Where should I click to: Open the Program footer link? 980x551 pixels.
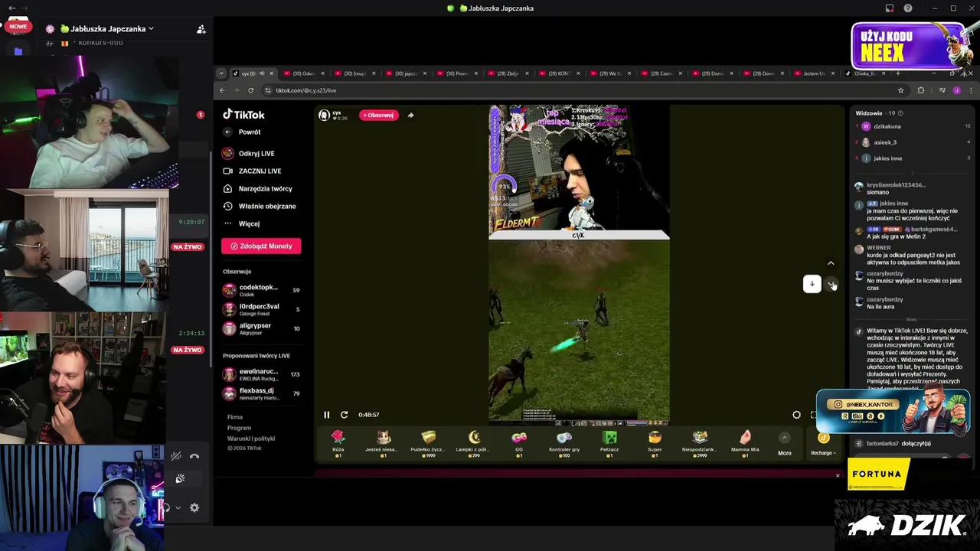[239, 428]
